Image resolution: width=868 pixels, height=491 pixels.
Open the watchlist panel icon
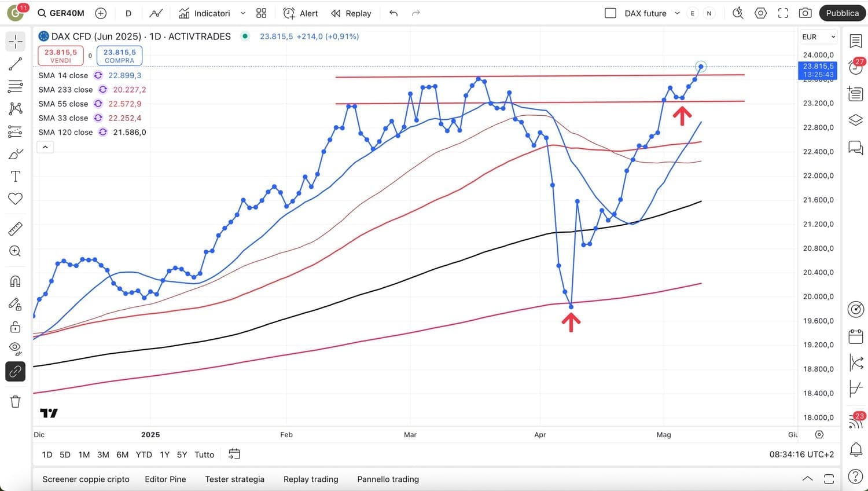855,41
